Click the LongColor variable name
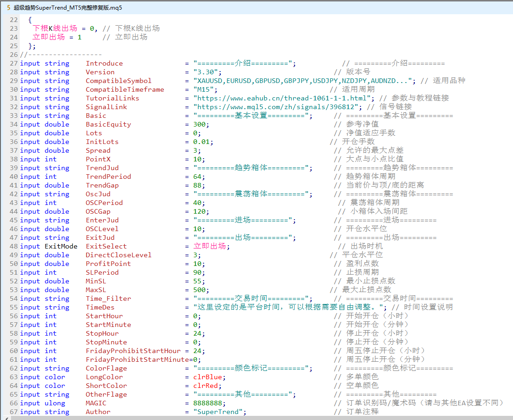Image resolution: width=513 pixels, height=420 pixels. pos(104,377)
